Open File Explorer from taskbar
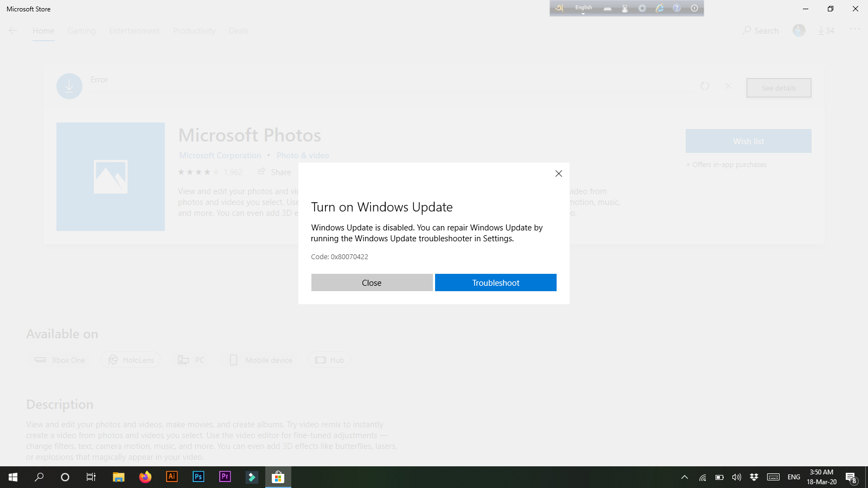 118,477
